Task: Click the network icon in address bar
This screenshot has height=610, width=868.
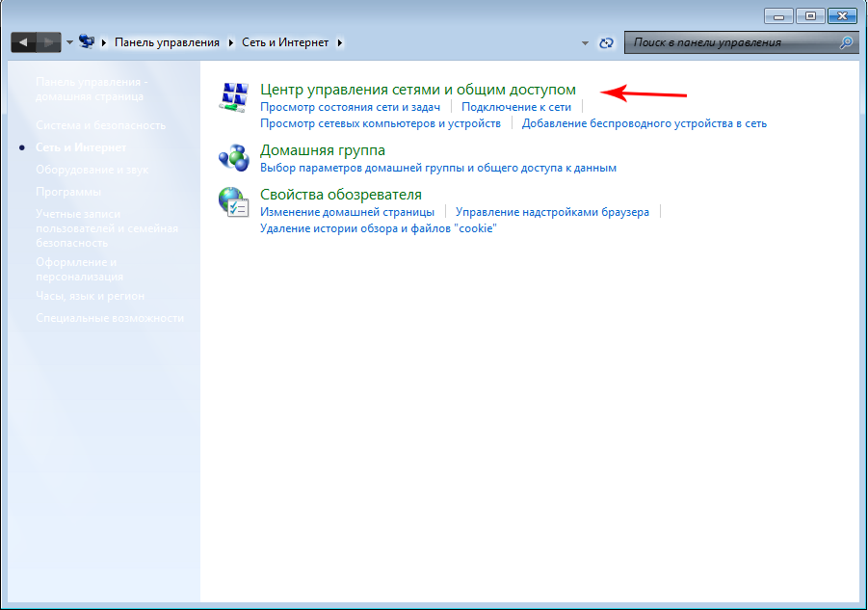Action: click(x=87, y=42)
